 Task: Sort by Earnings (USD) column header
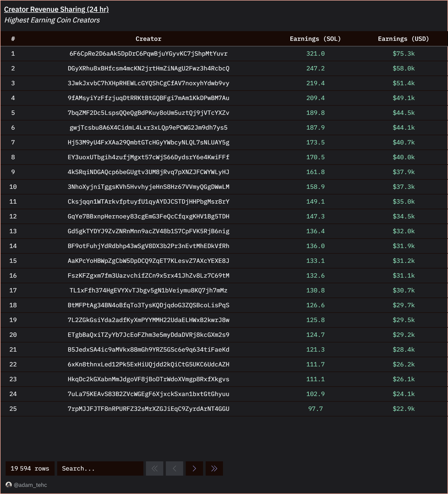click(403, 39)
